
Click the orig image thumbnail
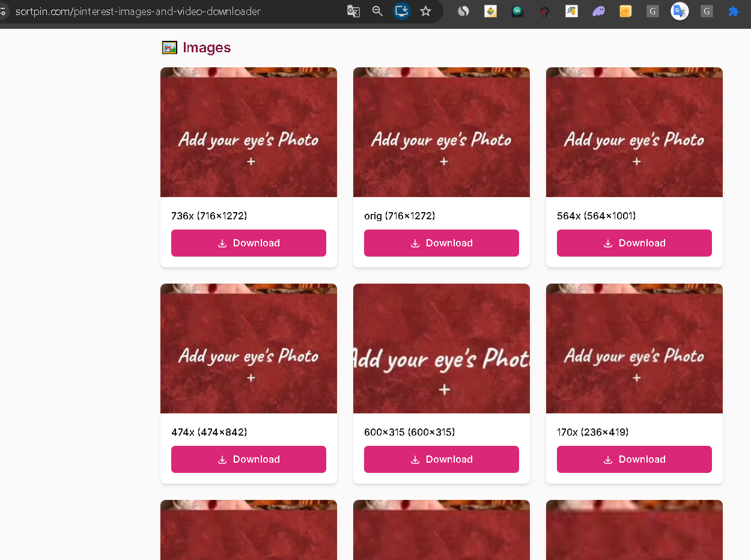pyautogui.click(x=442, y=132)
